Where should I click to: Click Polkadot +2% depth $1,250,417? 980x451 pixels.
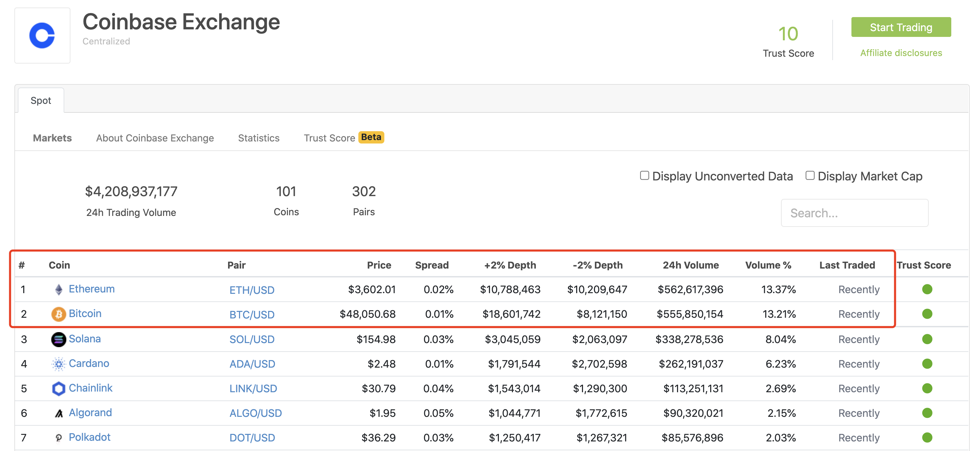pos(514,438)
